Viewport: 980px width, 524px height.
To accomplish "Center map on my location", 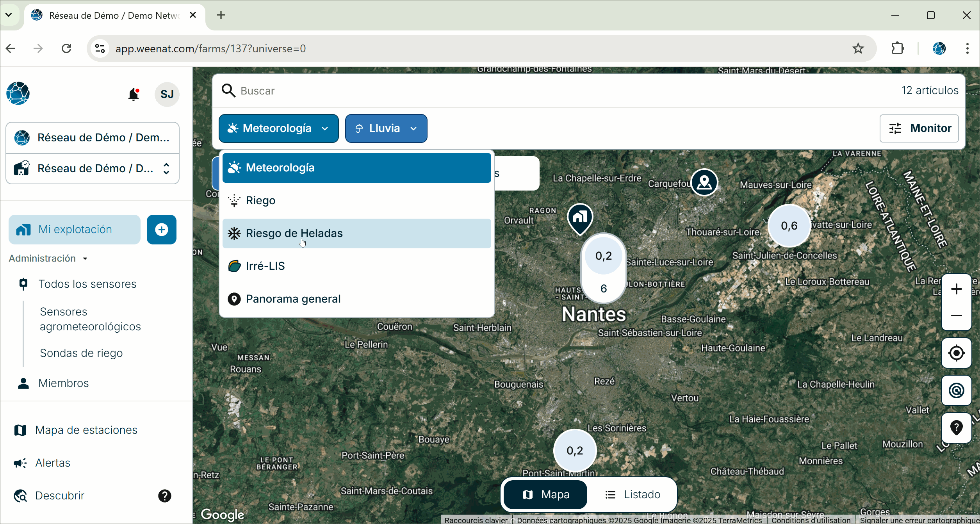I will 956,353.
